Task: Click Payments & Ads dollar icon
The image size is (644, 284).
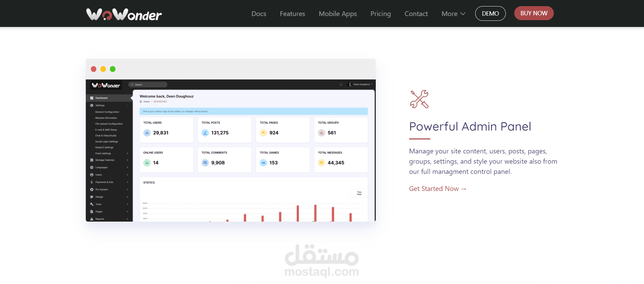Action: coord(92,182)
